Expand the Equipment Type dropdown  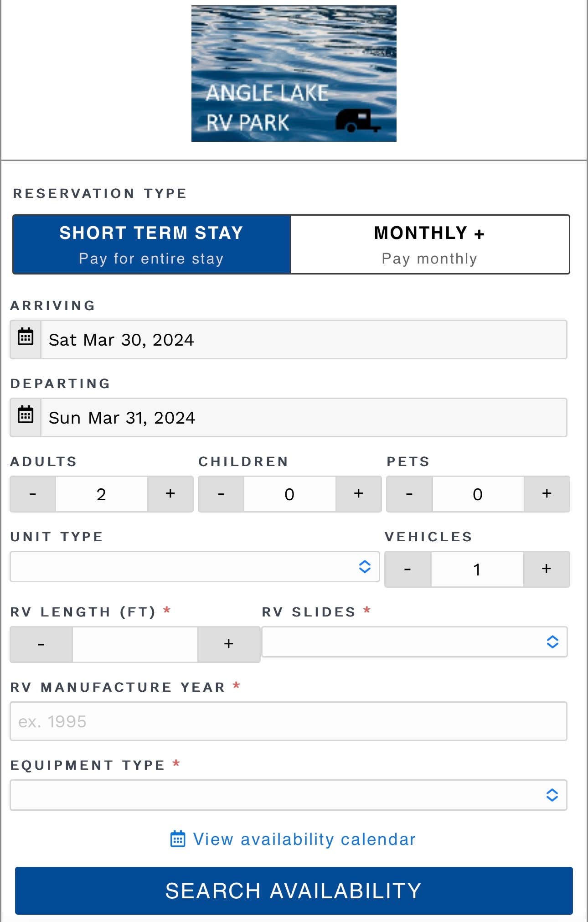288,795
